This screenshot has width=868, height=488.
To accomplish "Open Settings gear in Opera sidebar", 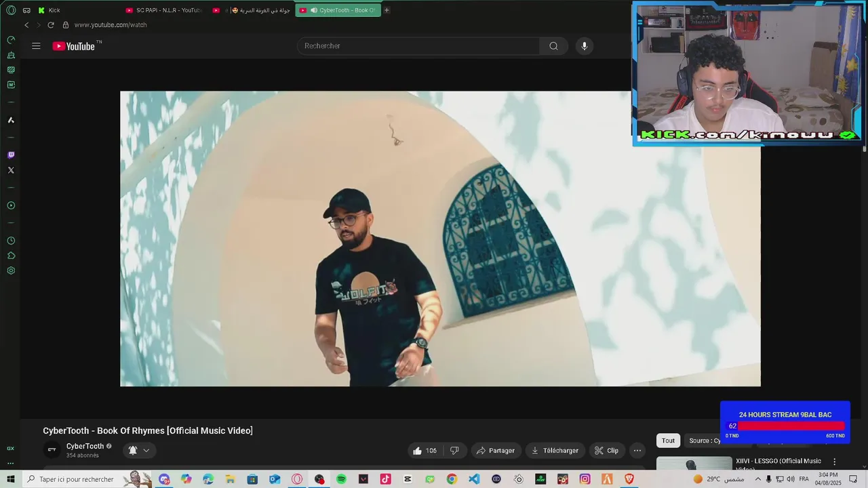I will [x=11, y=270].
